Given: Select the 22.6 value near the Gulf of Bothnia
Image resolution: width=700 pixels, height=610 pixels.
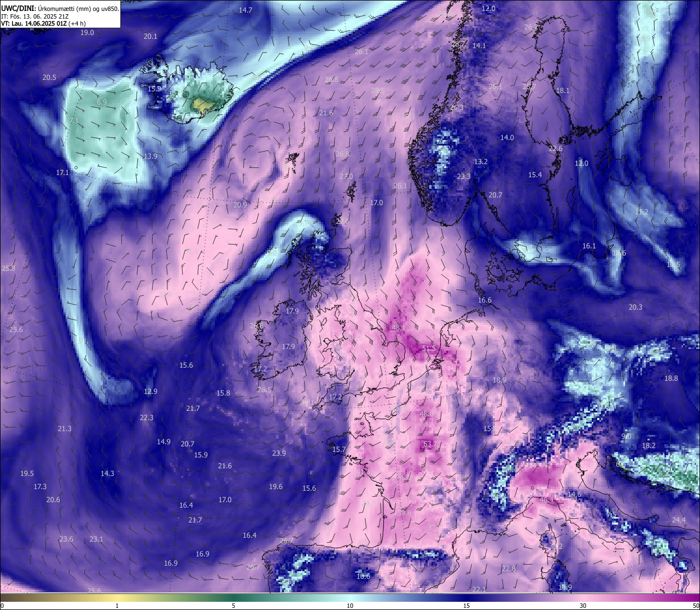Looking at the screenshot, I should (x=556, y=149).
